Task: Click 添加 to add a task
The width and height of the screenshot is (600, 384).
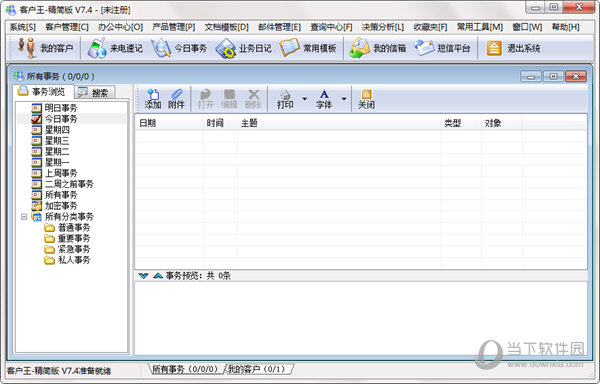Action: 153,99
